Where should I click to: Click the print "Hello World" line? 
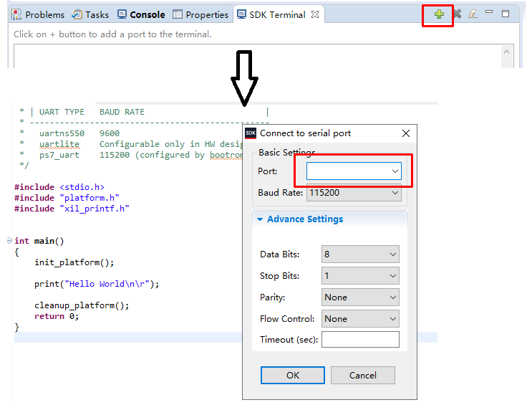point(97,284)
